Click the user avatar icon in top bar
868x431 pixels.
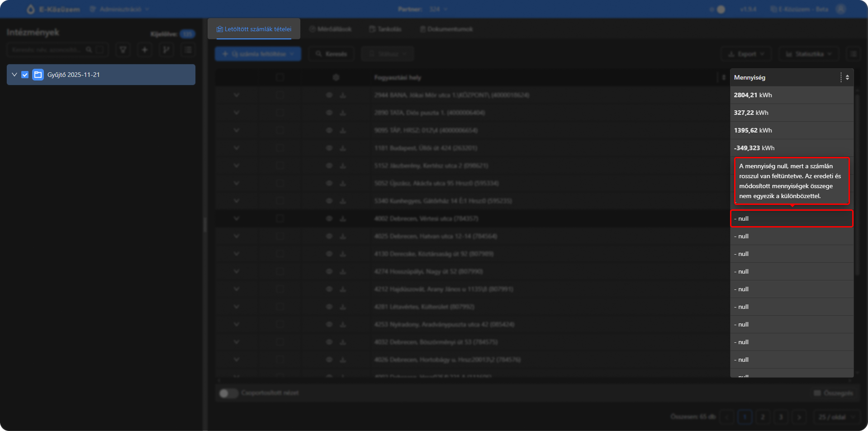[x=841, y=9]
